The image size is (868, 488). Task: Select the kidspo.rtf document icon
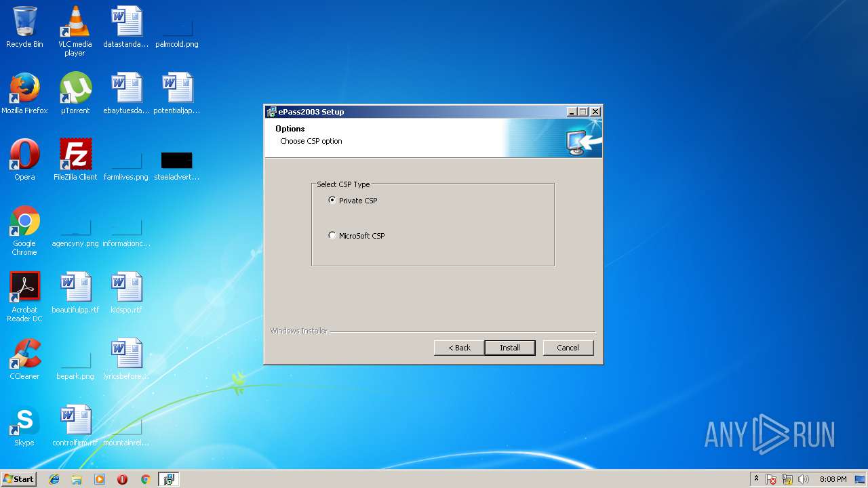coord(126,293)
